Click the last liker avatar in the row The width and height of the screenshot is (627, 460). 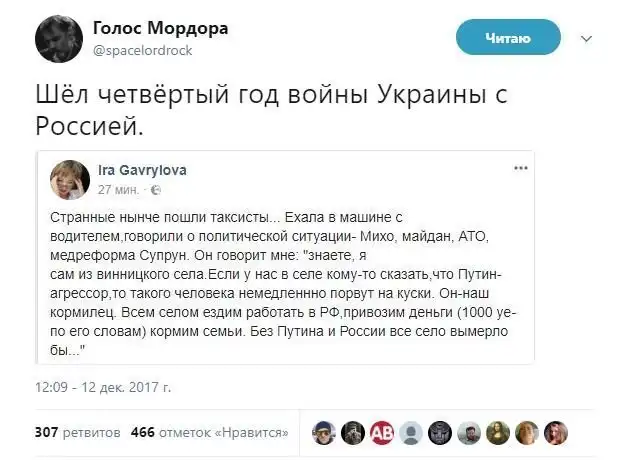pyautogui.click(x=556, y=432)
